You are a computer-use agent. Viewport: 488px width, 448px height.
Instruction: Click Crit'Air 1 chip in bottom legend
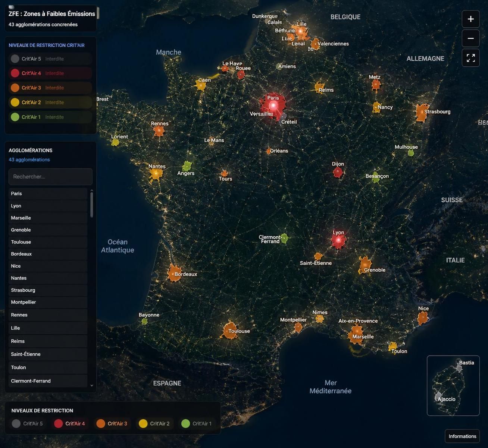tap(197, 423)
